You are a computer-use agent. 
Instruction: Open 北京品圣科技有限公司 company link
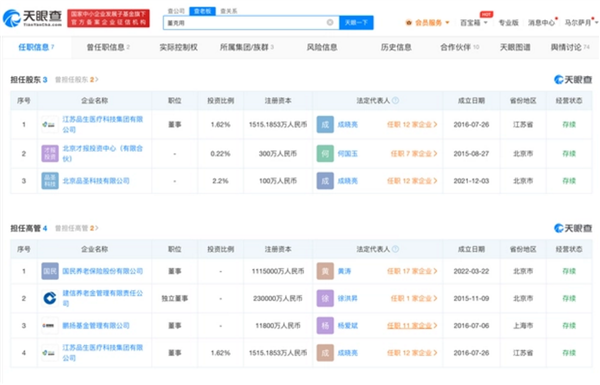pos(96,181)
